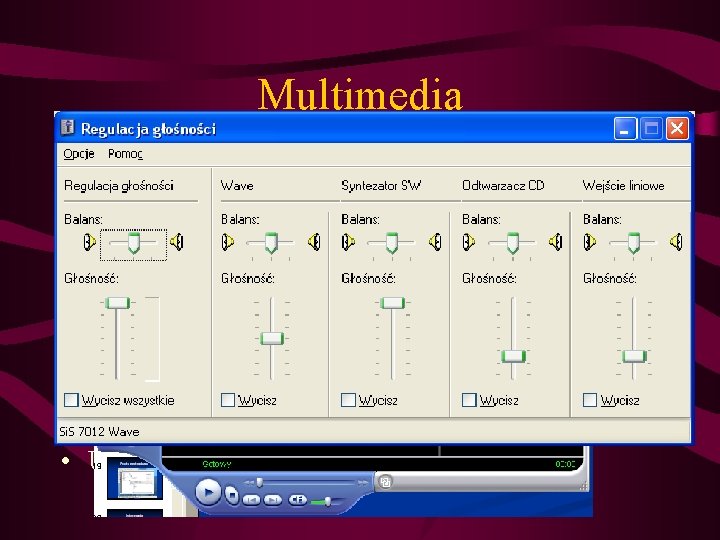Open the Pomoc menu
Viewport: 720px width, 540px height.
click(125, 154)
